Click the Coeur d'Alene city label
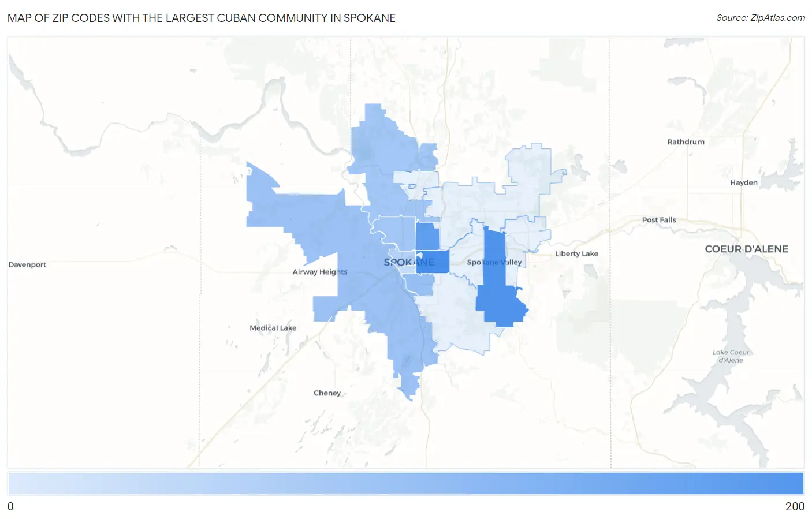Viewport: 812px width, 519px height. point(746,249)
